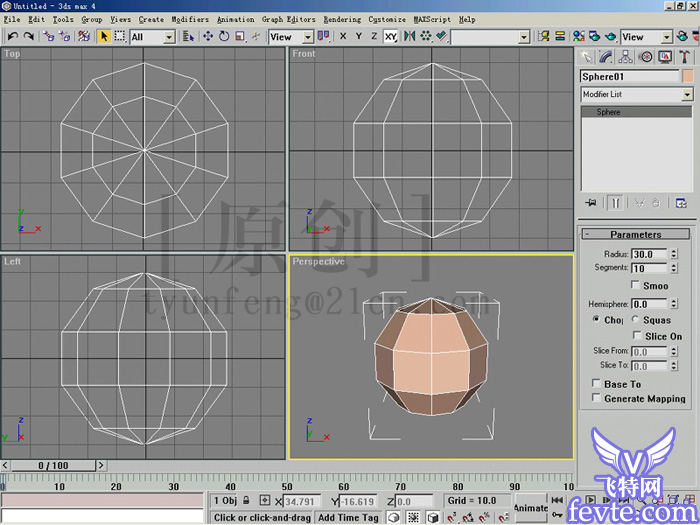Click the Align tool icon

[442, 36]
